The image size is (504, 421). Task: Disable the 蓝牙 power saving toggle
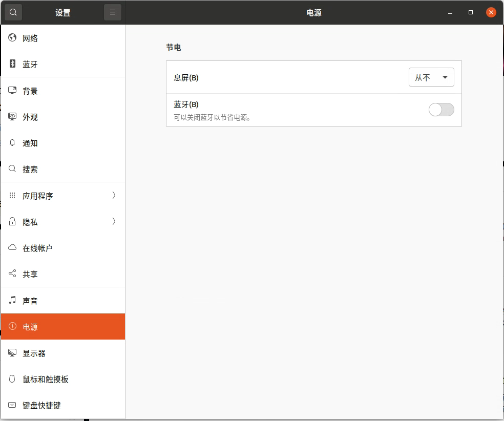point(440,110)
